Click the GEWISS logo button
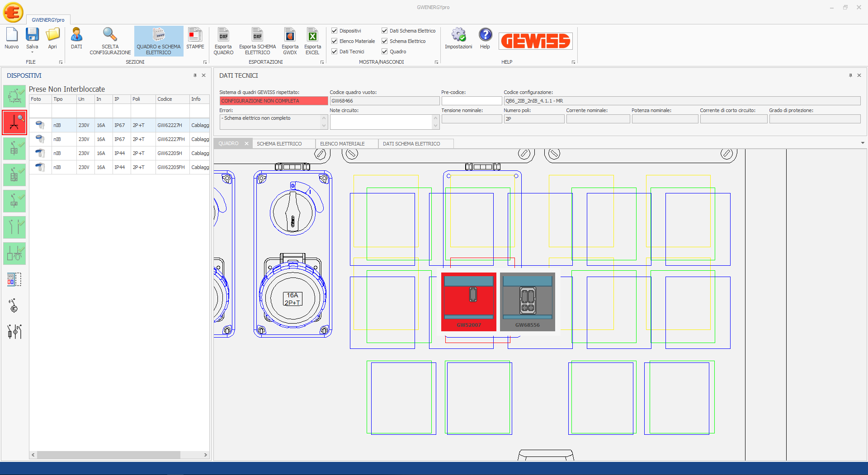The image size is (868, 475). click(536, 41)
